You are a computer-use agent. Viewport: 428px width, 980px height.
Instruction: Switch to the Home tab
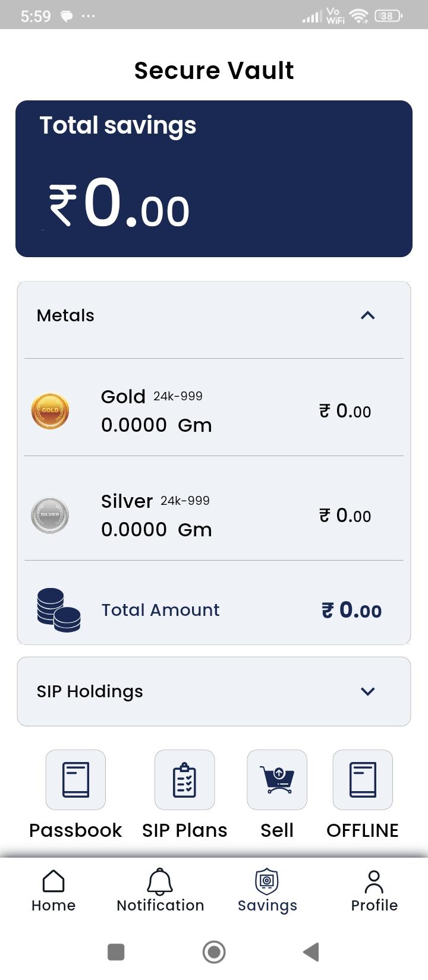tap(53, 891)
